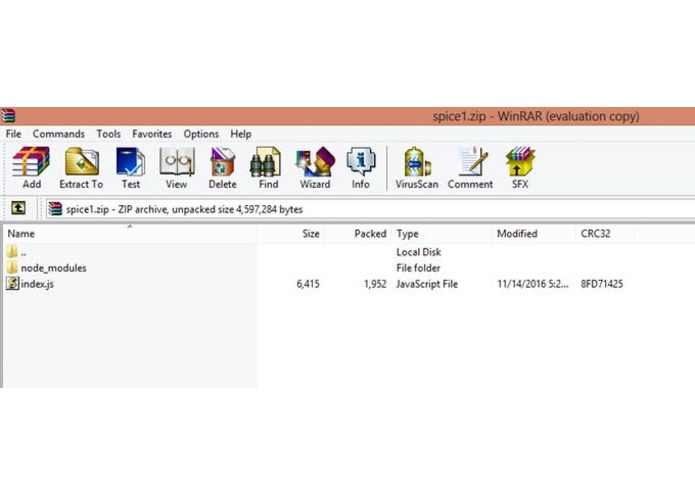Sort by the Packed column header
The image size is (695, 494).
[358, 233]
